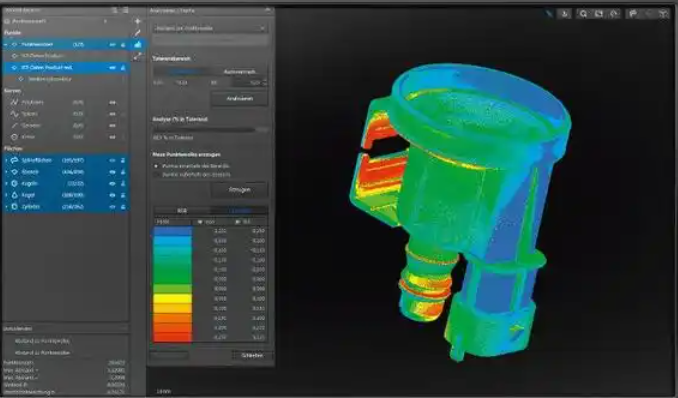The height and width of the screenshot is (398, 678).
Task: Click the lock icon on the Punktewolken row
Action: point(123,45)
